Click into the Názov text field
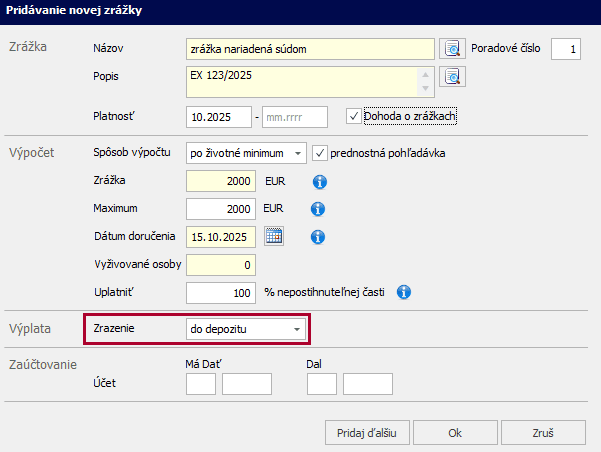This screenshot has height=452, width=601. pos(310,48)
